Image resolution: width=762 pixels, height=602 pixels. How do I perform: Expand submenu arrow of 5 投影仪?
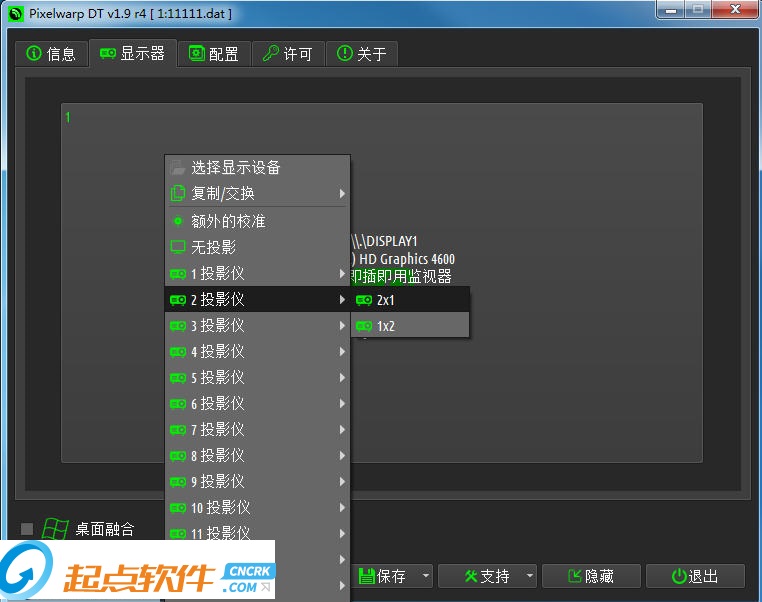[x=342, y=378]
